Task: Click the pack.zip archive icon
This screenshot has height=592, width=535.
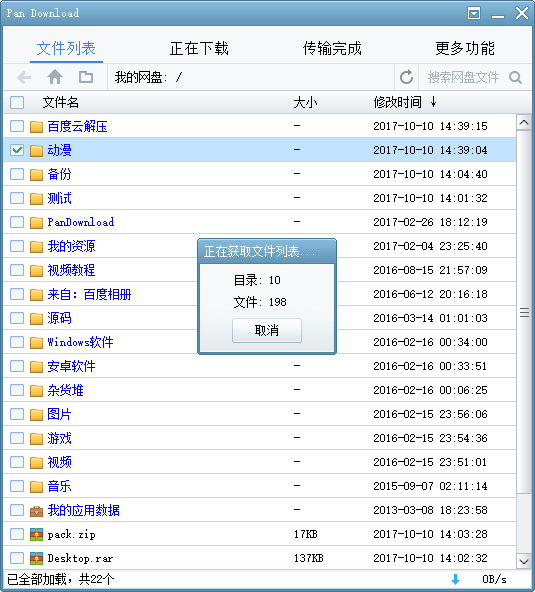Action: point(36,534)
